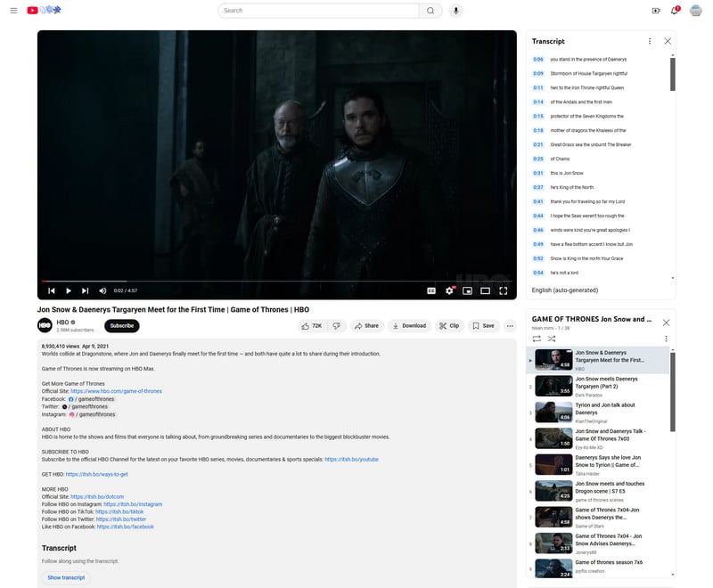Play 'Jon Snow Advises Daenerys' video
This screenshot has height=588, width=713.
point(597,543)
